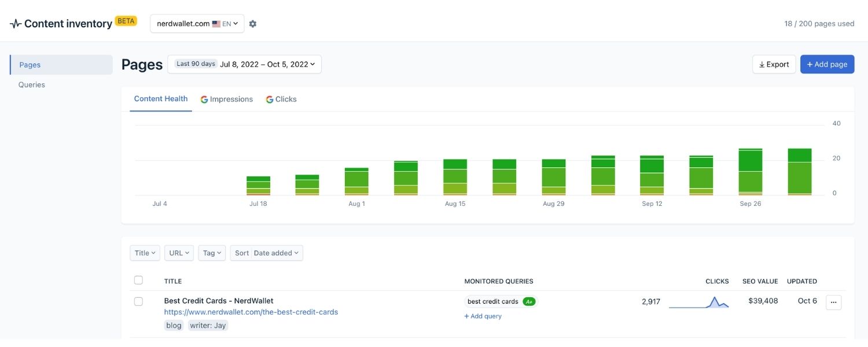Open the ellipsis actions menu for Best Credit Cards
The image size is (868, 347).
(x=833, y=301)
